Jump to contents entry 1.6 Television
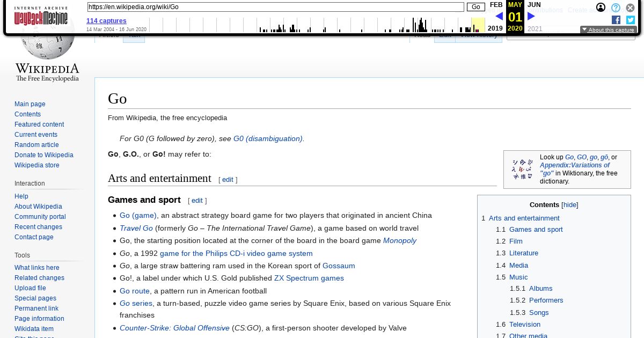644x338 pixels. 518,325
